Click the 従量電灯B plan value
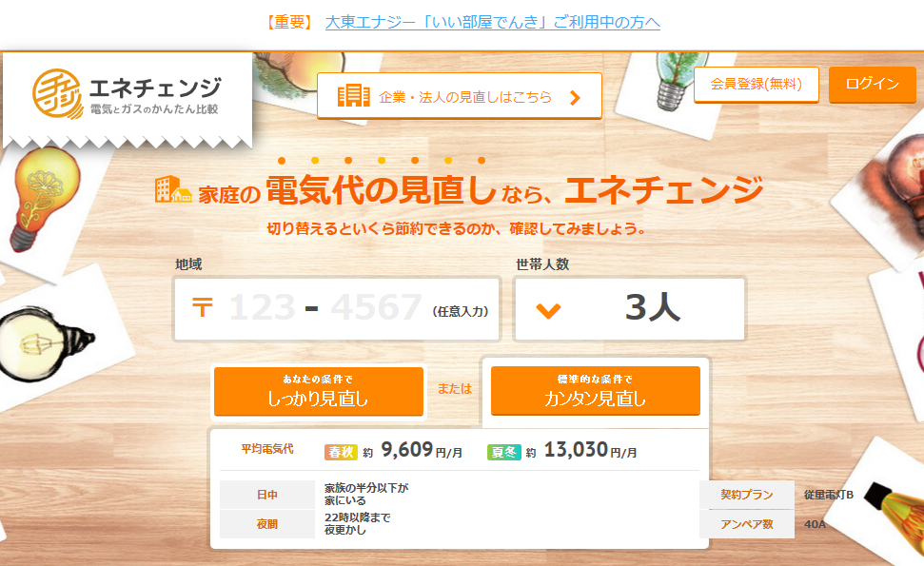The width and height of the screenshot is (924, 566). pyautogui.click(x=829, y=495)
